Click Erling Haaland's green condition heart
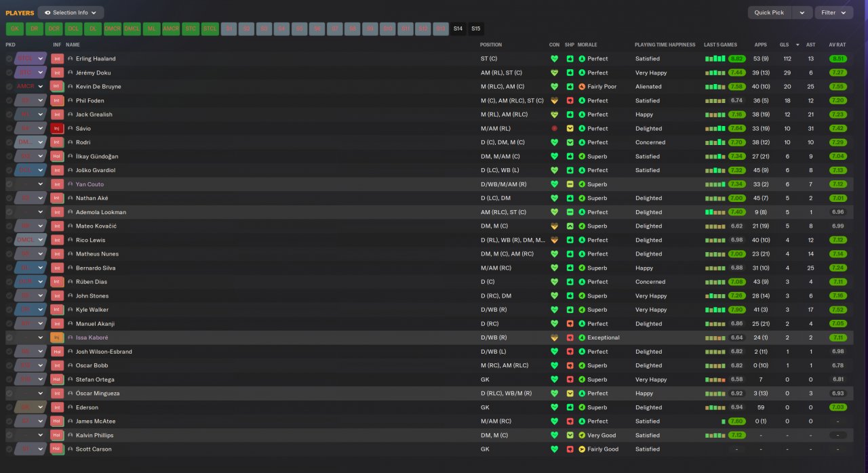 (554, 59)
